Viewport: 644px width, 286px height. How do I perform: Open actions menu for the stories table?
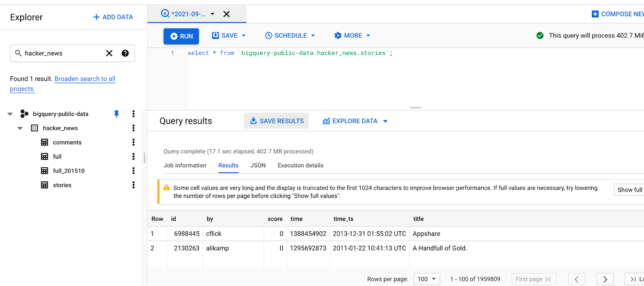coord(133,185)
